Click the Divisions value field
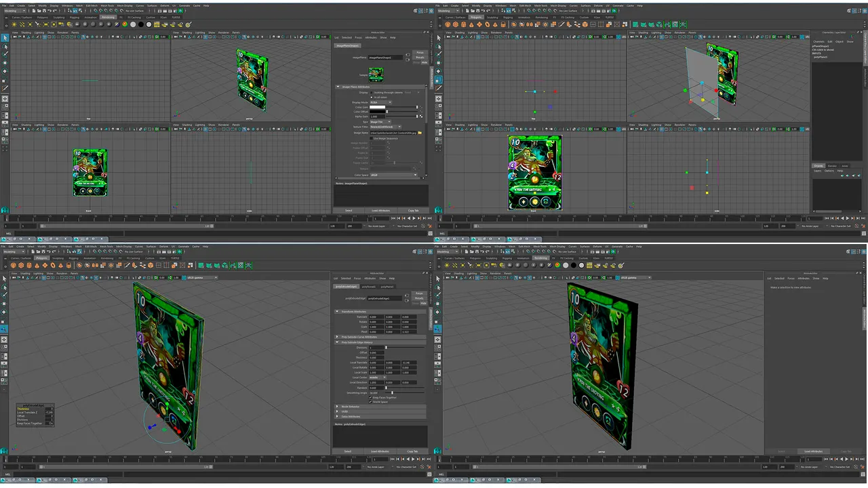The image size is (868, 488). 376,348
